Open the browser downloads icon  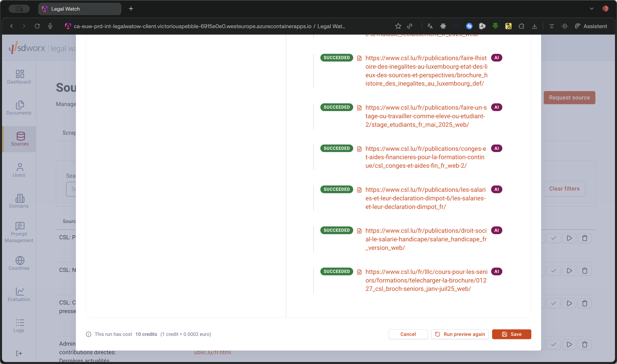[534, 26]
